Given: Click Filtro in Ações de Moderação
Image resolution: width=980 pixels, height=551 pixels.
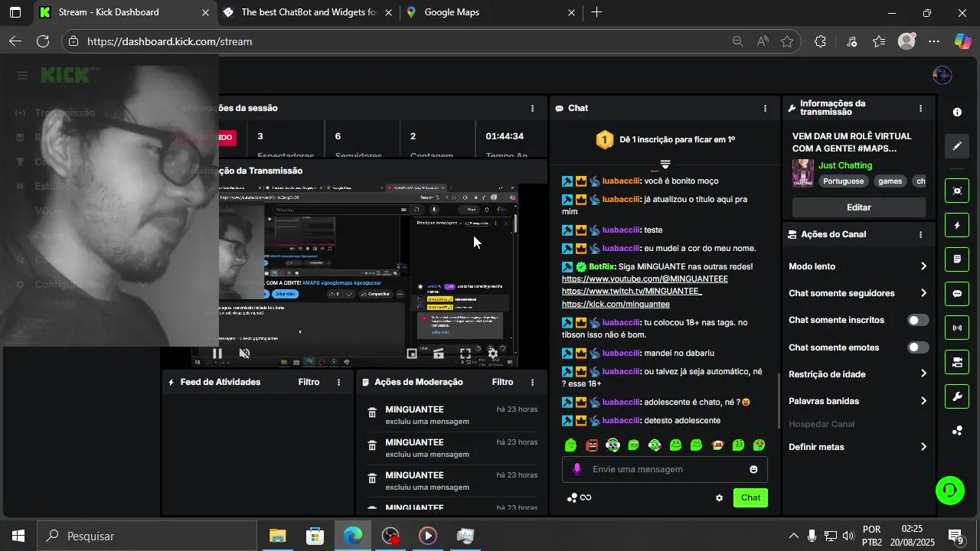Looking at the screenshot, I should tap(502, 382).
